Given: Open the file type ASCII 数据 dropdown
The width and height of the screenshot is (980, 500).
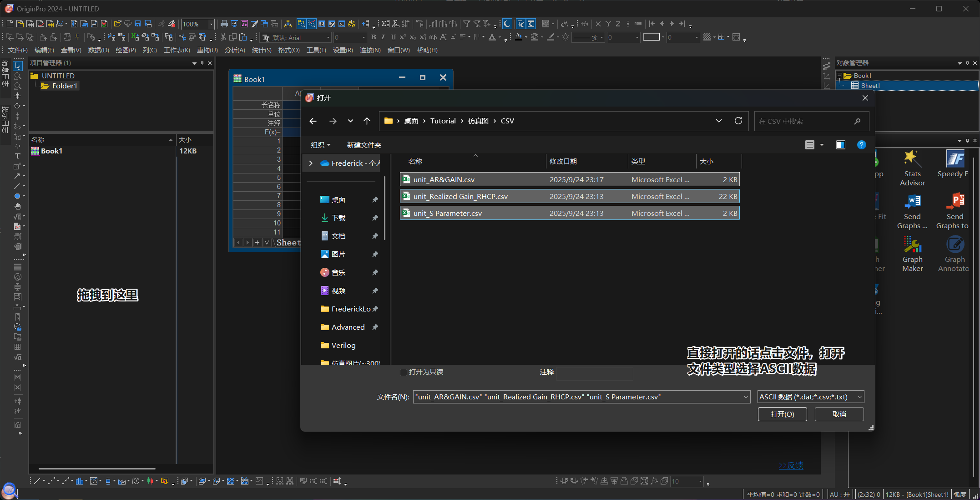Looking at the screenshot, I should pos(810,397).
